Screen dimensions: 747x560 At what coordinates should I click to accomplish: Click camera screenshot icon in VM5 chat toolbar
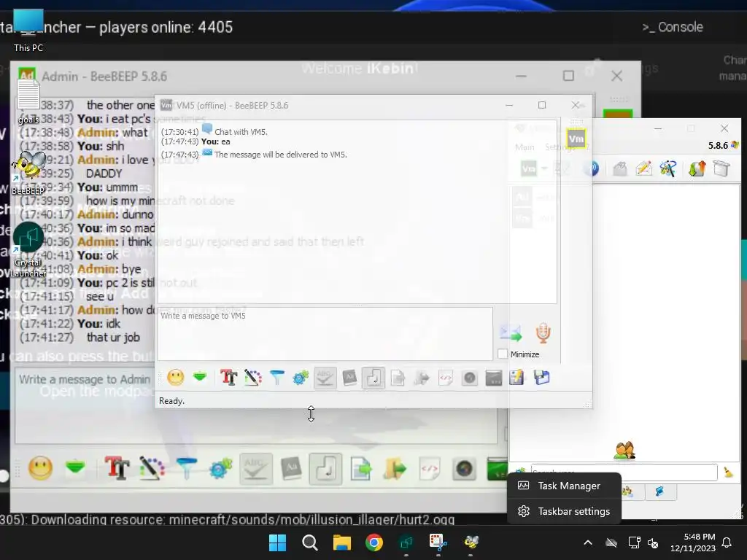point(470,378)
